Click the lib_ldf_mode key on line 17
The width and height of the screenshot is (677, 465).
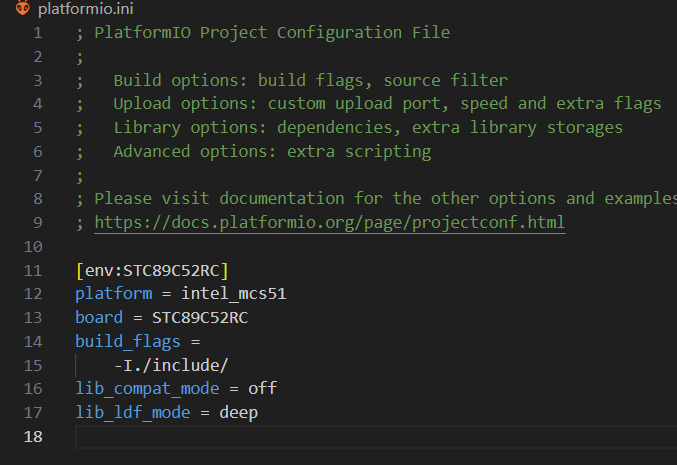tap(133, 412)
